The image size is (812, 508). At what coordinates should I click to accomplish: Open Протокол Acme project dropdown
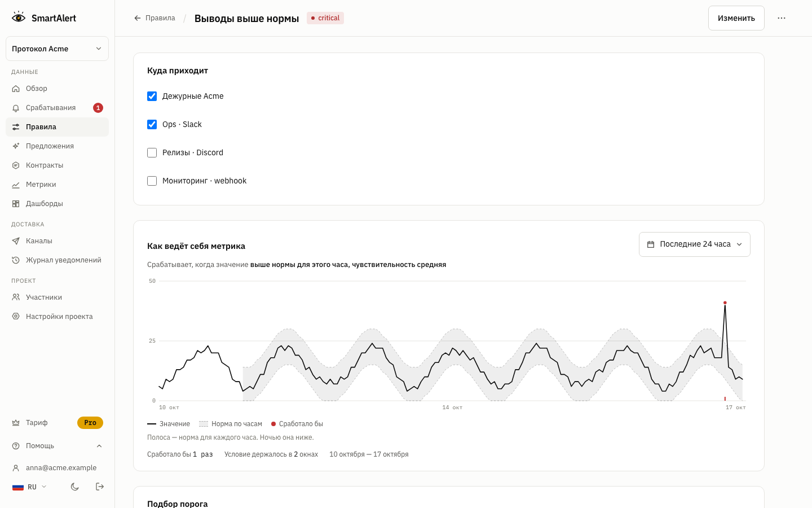[57, 49]
